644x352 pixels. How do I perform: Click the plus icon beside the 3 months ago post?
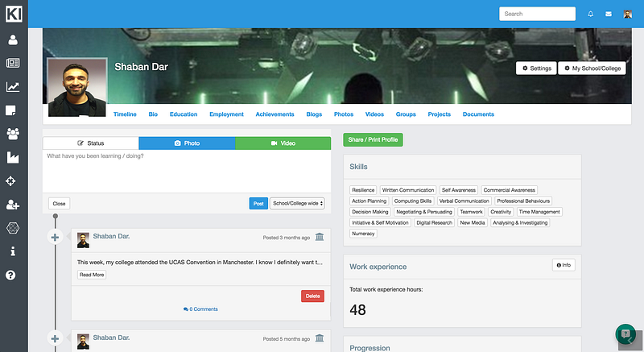[x=55, y=237]
